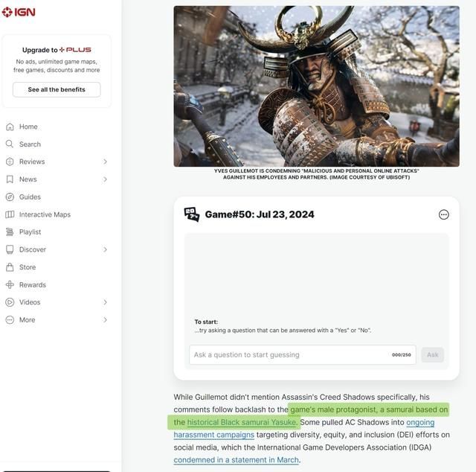Viewport: 476px width, 472px height.
Task: Expand the News submenu chevron
Action: coord(105,179)
